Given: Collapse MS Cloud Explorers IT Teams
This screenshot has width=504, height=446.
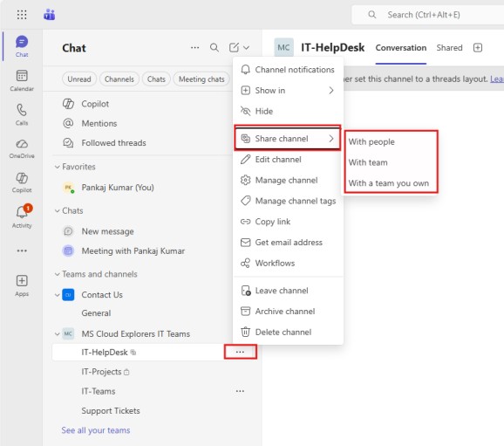Looking at the screenshot, I should coord(58,334).
